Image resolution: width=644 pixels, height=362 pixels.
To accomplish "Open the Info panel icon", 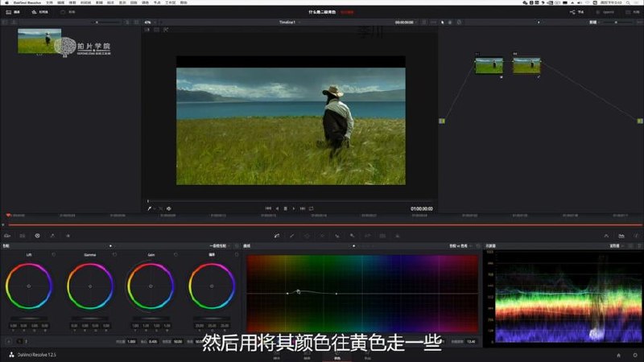I will pos(636,236).
